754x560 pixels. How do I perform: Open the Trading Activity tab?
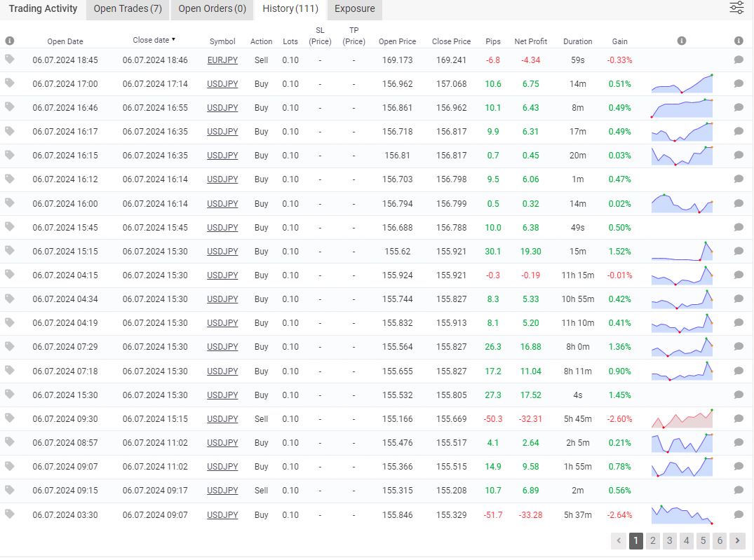coord(43,9)
